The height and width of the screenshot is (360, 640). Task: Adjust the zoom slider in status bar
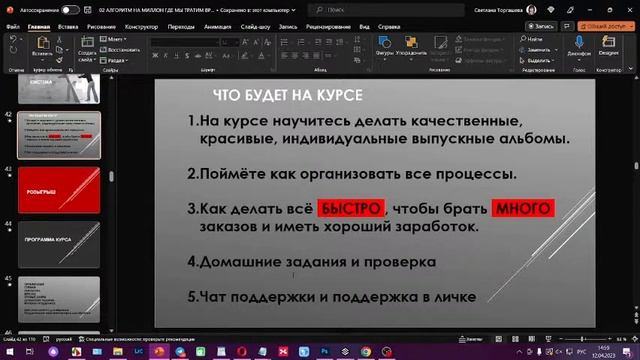click(x=584, y=339)
